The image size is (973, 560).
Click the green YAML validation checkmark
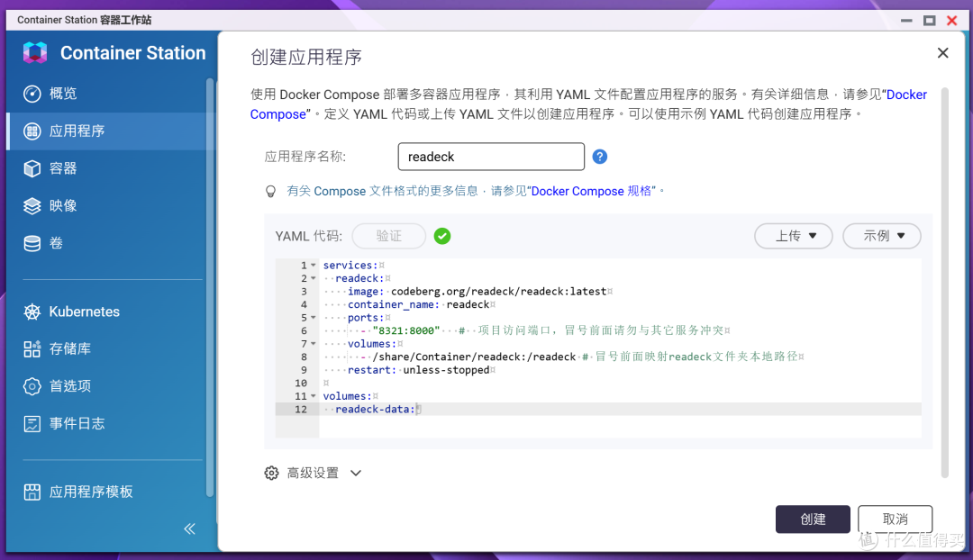(x=442, y=236)
